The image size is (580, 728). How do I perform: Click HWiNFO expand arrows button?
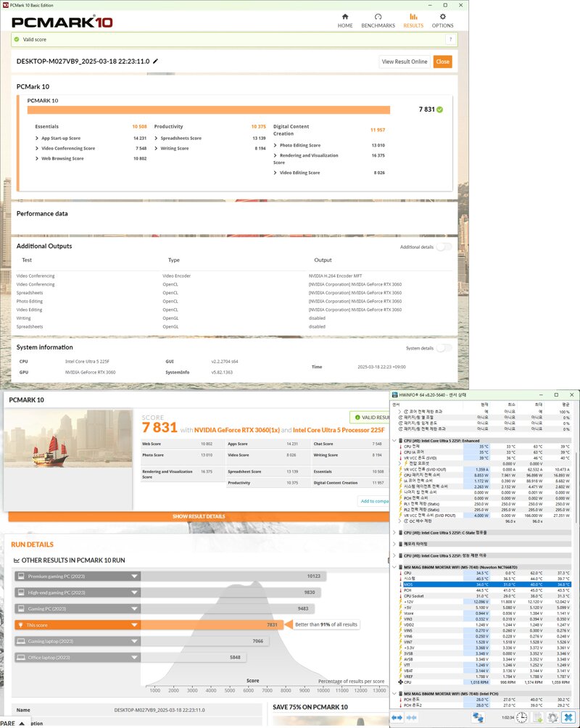click(x=397, y=717)
